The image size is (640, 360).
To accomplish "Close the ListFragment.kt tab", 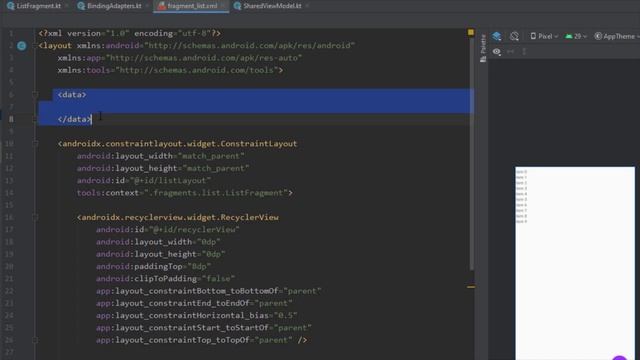I will coord(67,6).
